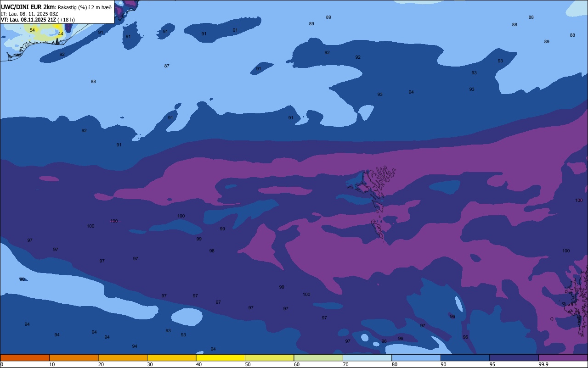Image resolution: width=588 pixels, height=368 pixels.
Task: Click the medium blue 90–95 legend swatch
Action: (x=465, y=357)
